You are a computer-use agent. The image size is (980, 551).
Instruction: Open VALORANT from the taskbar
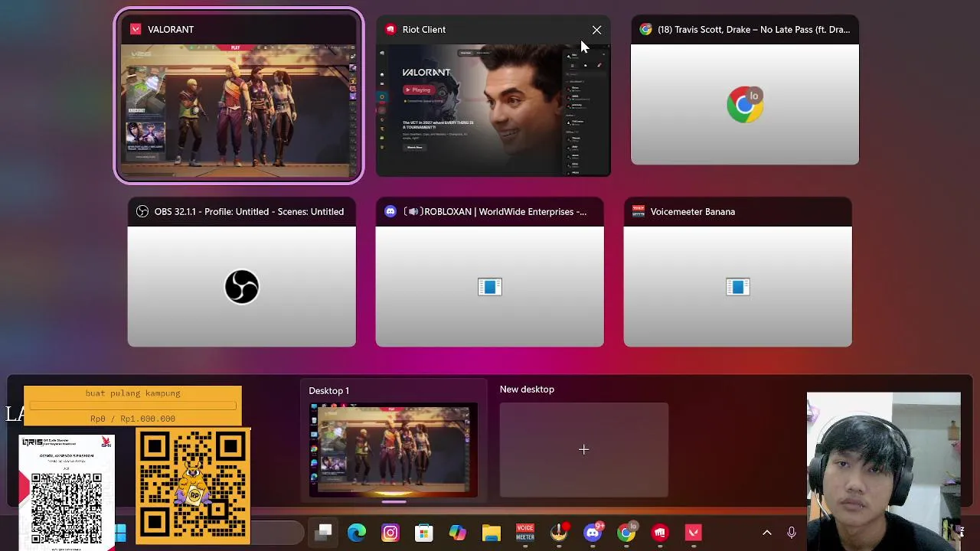tap(694, 532)
